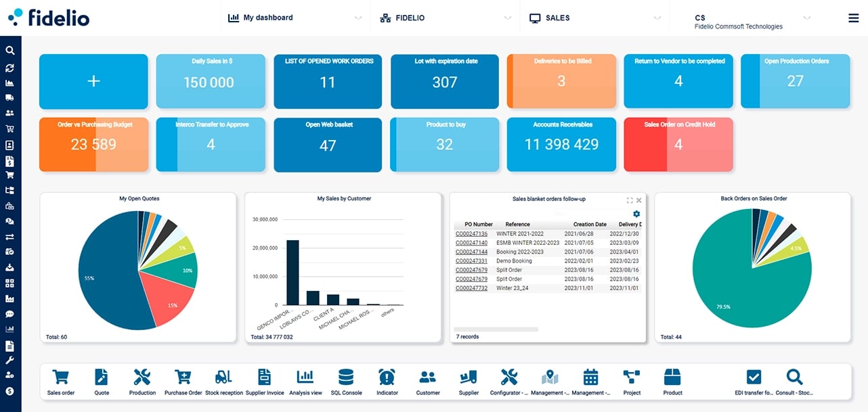The height and width of the screenshot is (412, 868).
Task: Open the Quote shortcut icon
Action: (102, 377)
